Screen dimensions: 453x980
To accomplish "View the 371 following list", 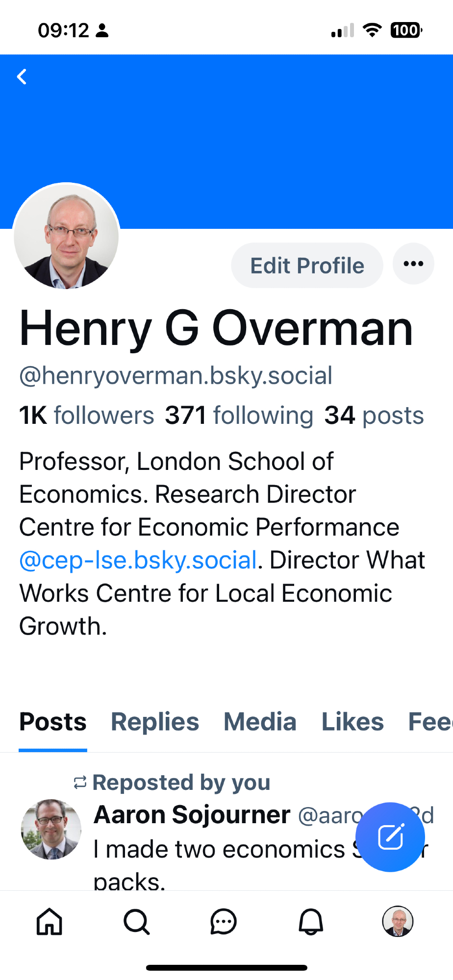I will click(x=239, y=416).
